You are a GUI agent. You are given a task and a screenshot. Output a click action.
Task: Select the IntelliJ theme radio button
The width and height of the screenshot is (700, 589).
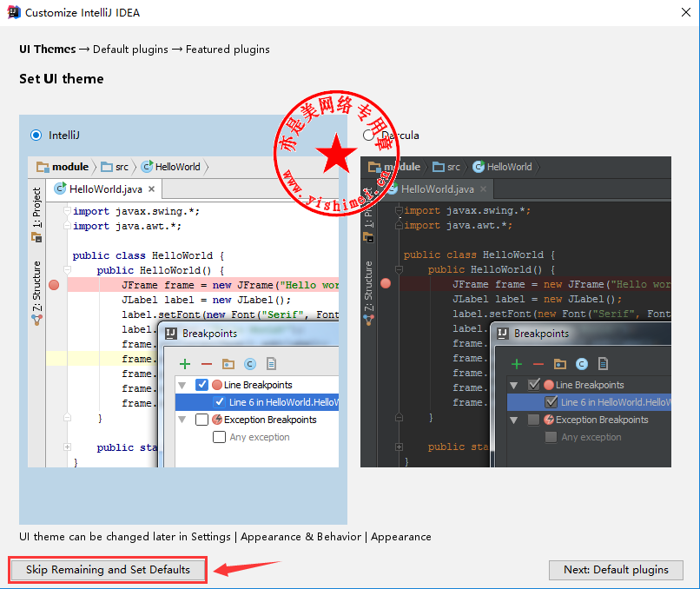36,135
